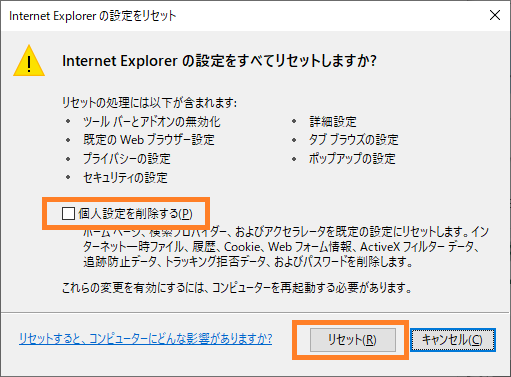Click the リセット(R) button
Viewport: 511px width, 377px height.
click(353, 340)
